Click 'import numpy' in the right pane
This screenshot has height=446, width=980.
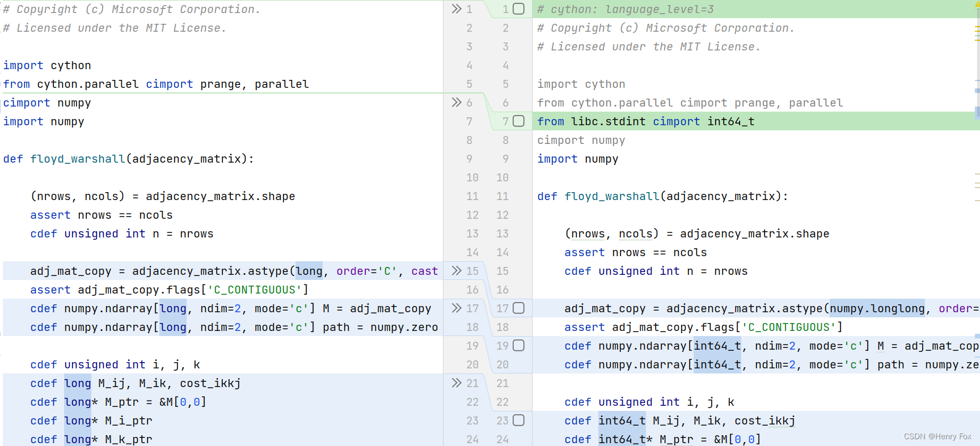tap(578, 159)
